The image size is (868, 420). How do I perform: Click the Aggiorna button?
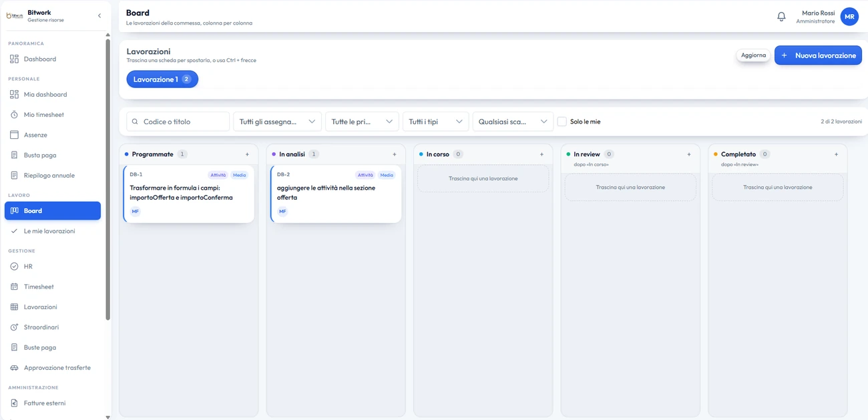pyautogui.click(x=754, y=55)
